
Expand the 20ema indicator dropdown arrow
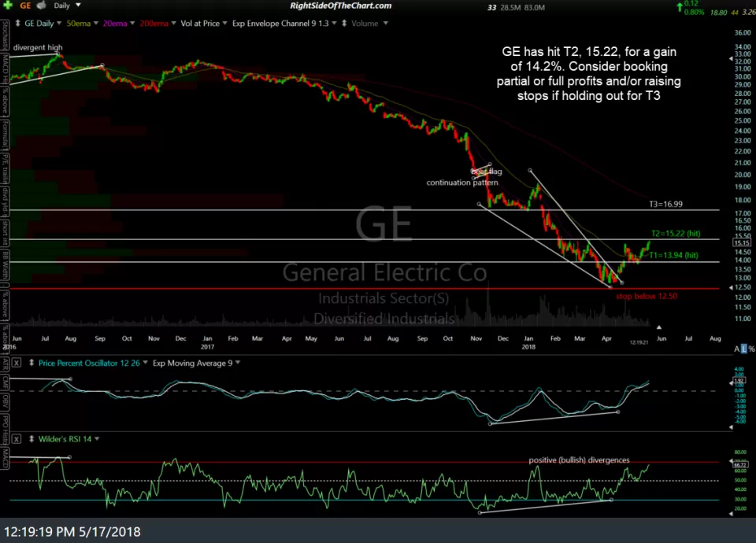coord(132,23)
